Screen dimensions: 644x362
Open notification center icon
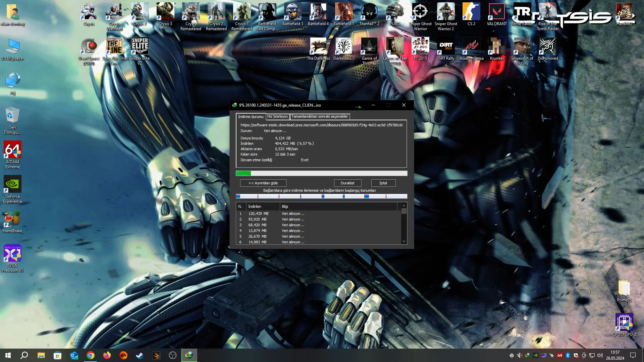633,355
